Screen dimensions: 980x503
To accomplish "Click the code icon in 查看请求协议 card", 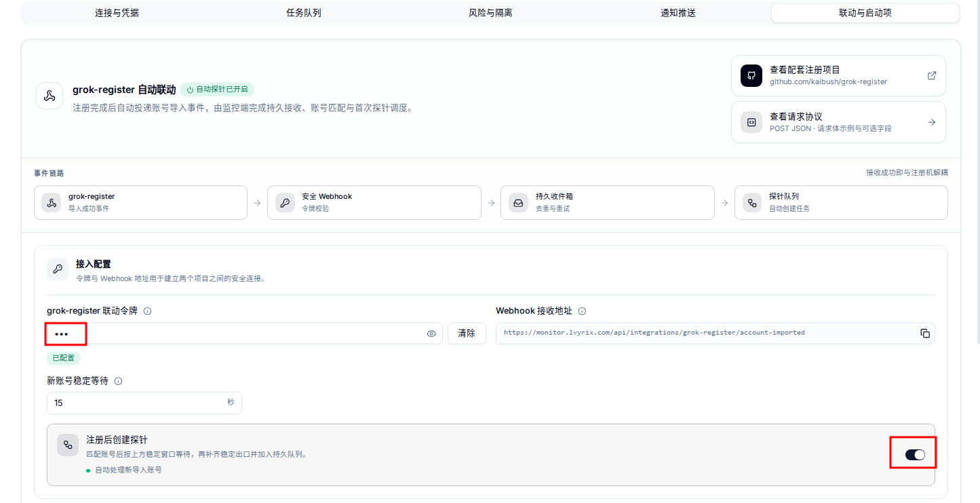I will click(751, 122).
